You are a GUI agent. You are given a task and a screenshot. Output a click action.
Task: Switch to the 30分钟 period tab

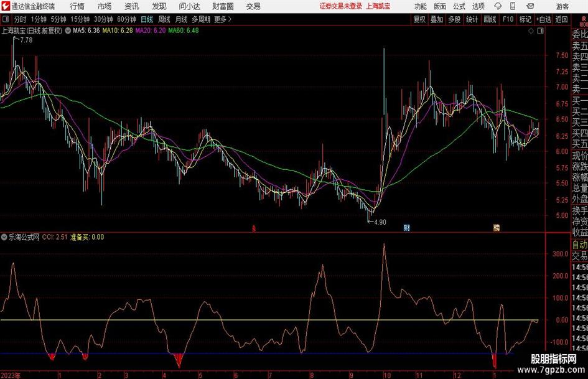tap(103, 19)
